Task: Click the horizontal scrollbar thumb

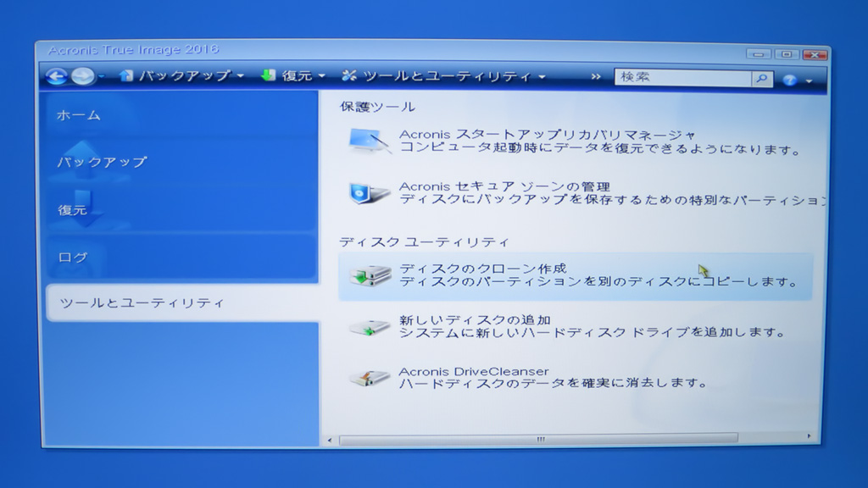Action: tap(538, 440)
